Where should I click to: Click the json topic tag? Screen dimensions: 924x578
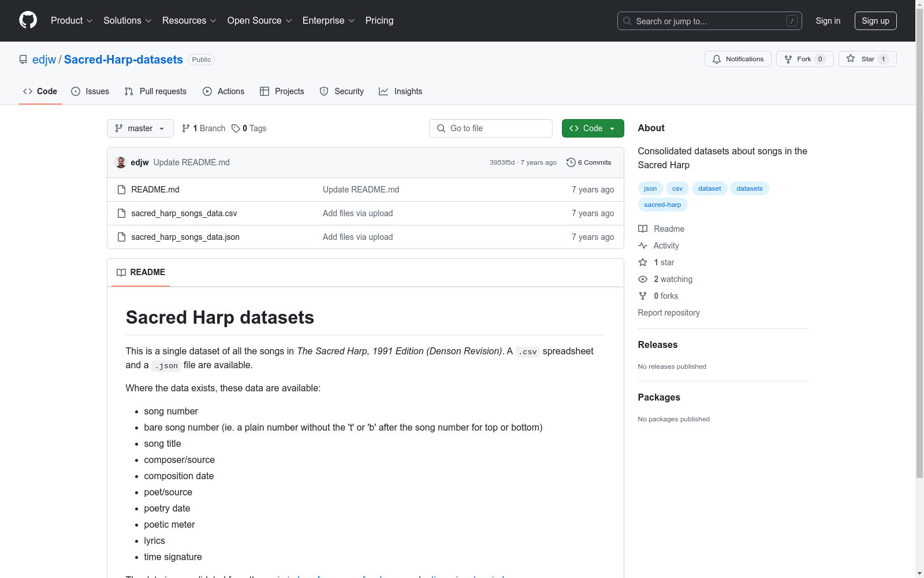[650, 188]
